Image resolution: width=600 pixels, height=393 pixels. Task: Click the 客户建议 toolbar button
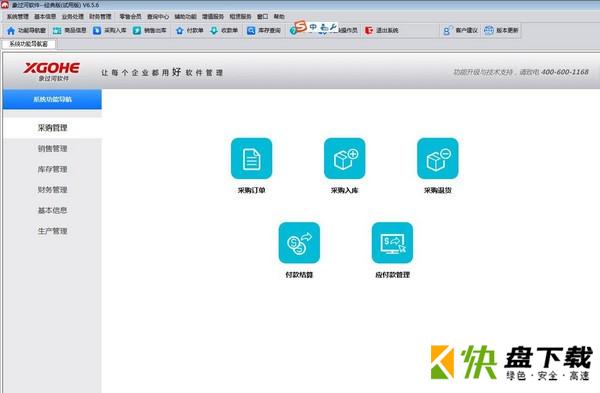461,31
